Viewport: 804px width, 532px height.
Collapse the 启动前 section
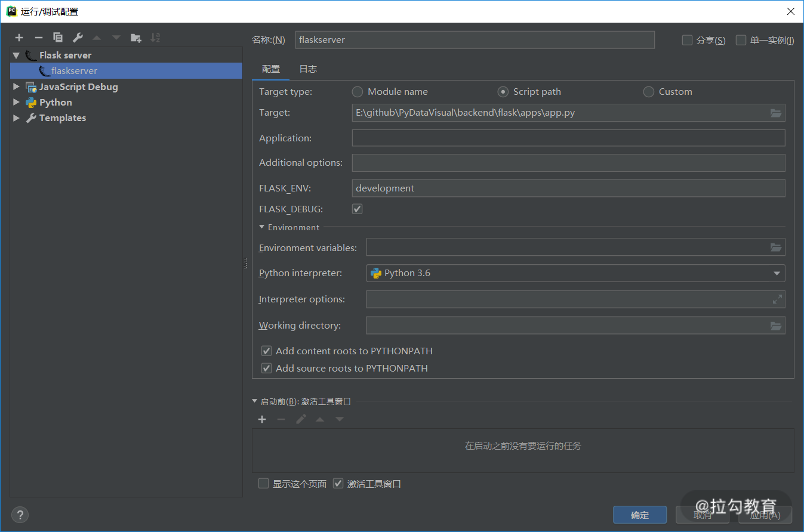pyautogui.click(x=255, y=401)
